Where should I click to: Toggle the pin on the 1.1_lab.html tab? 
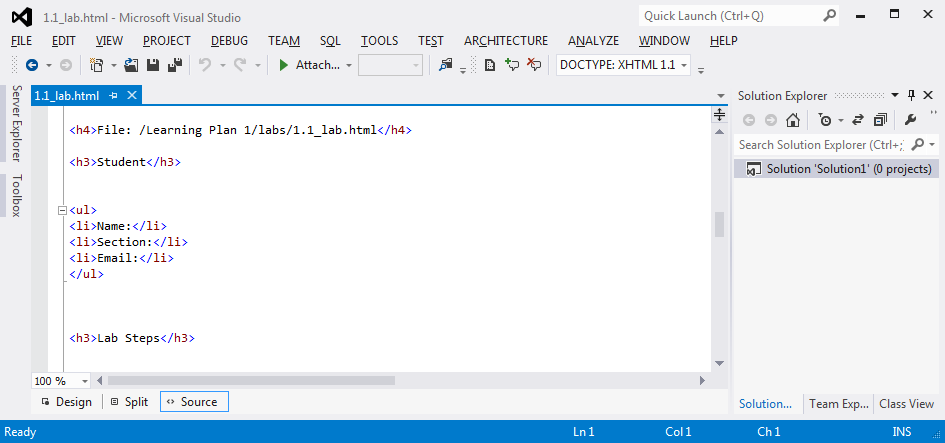[114, 96]
